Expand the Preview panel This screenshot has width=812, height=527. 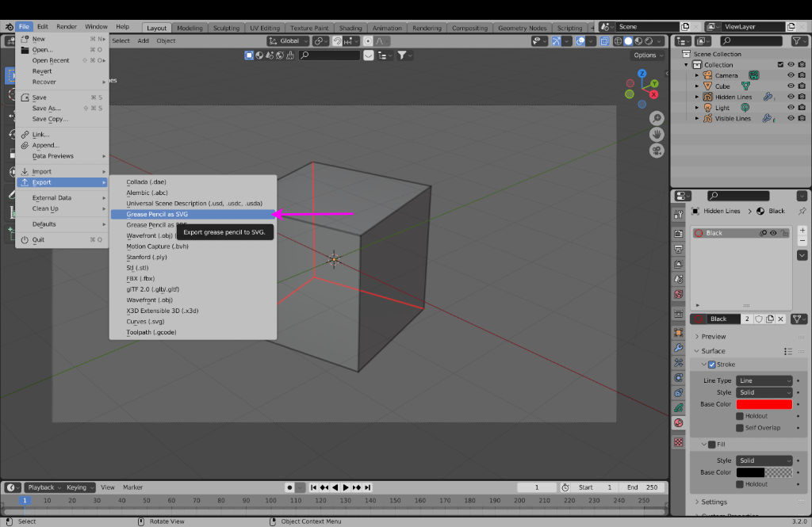(x=713, y=337)
